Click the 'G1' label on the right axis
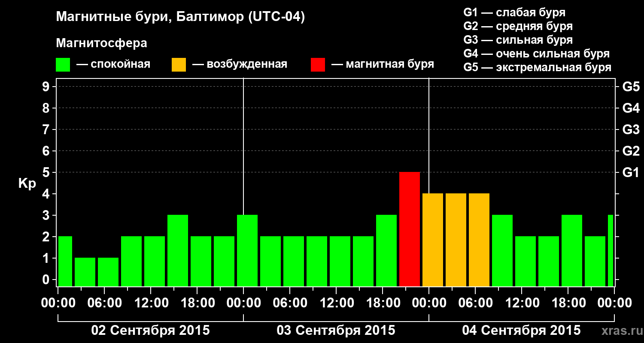Screen dimensions: 644x343 point(631,172)
